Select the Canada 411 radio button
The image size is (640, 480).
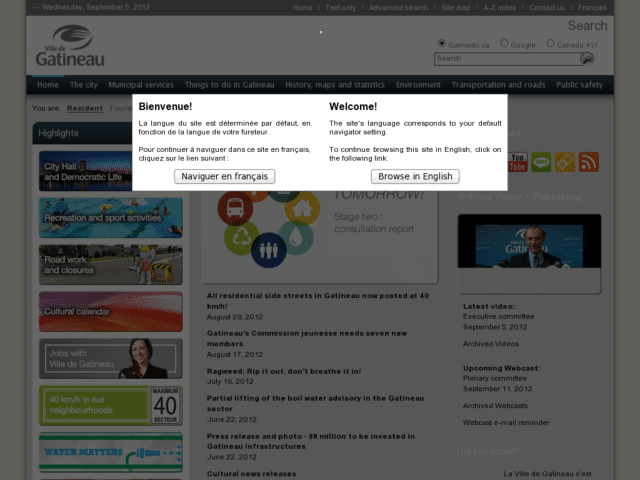tap(550, 43)
